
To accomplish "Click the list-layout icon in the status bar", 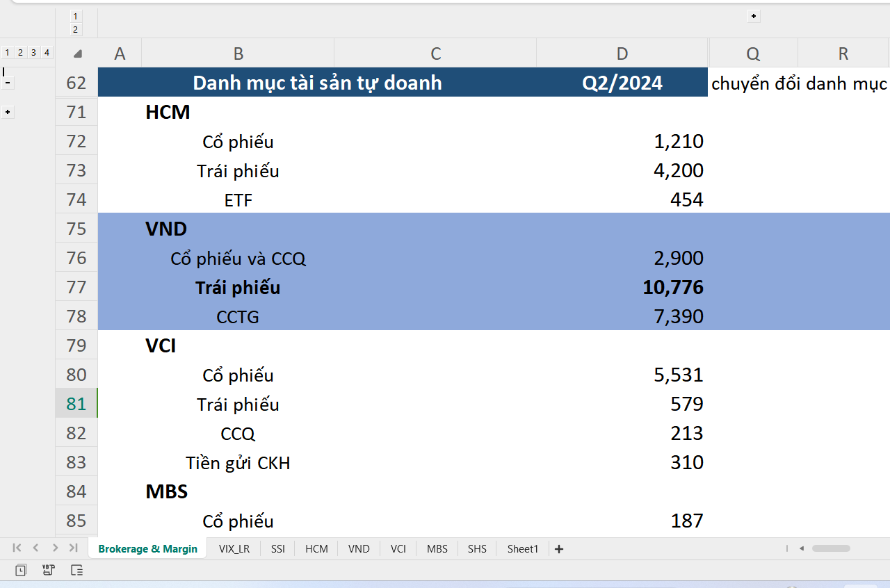I will pos(77,570).
